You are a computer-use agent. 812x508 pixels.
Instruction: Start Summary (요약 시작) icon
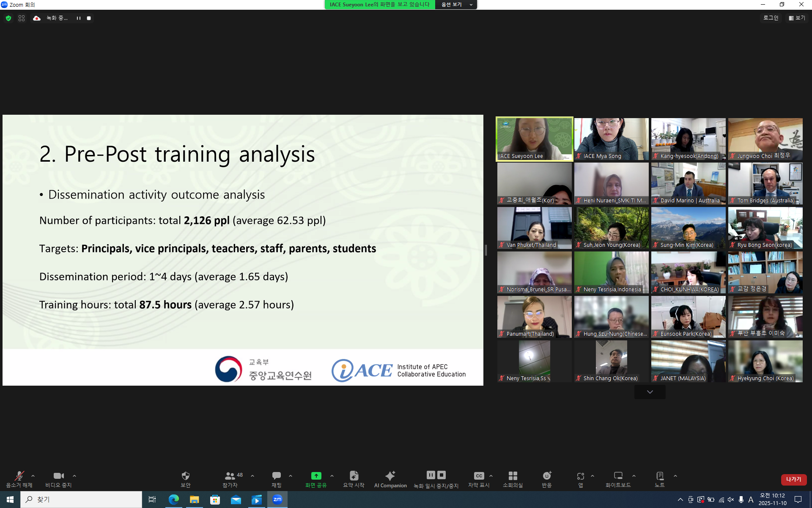click(x=354, y=476)
